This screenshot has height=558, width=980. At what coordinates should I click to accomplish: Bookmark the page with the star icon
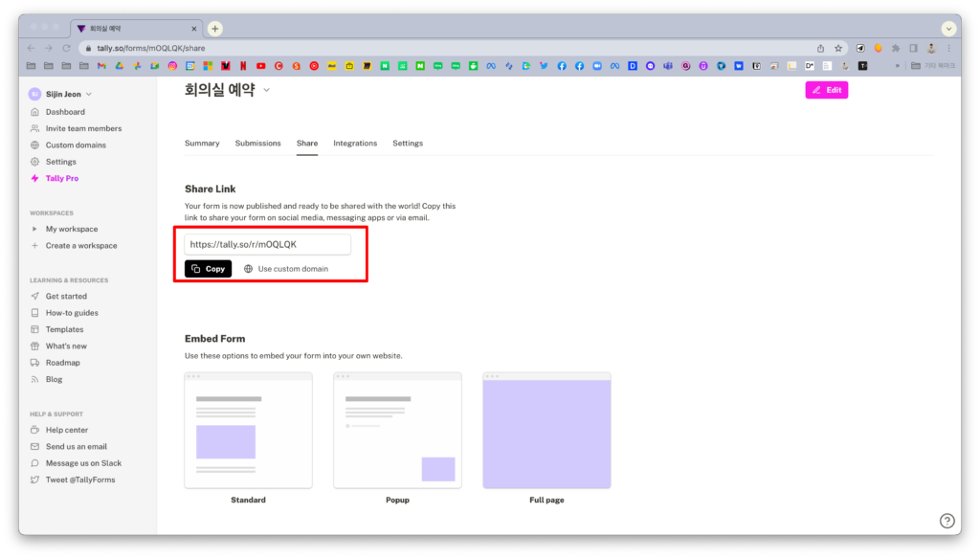coord(836,47)
